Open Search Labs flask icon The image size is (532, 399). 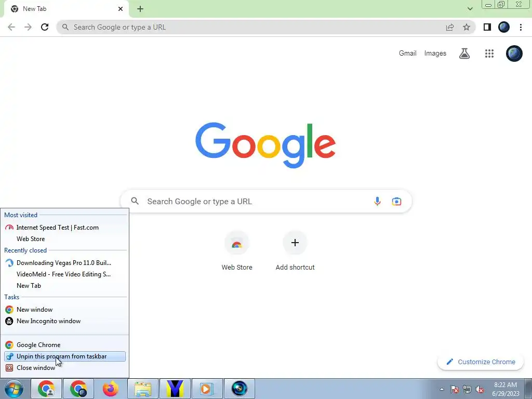tap(464, 54)
